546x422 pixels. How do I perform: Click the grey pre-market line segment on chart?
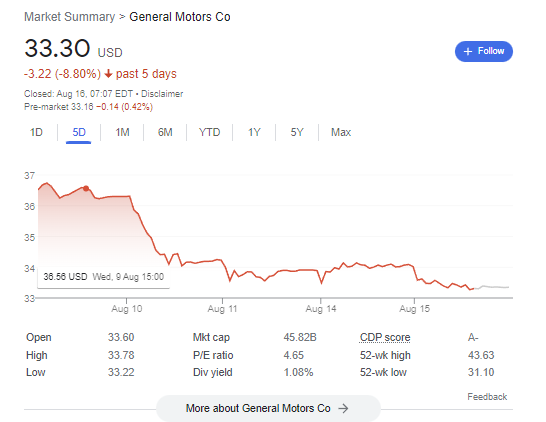click(492, 287)
